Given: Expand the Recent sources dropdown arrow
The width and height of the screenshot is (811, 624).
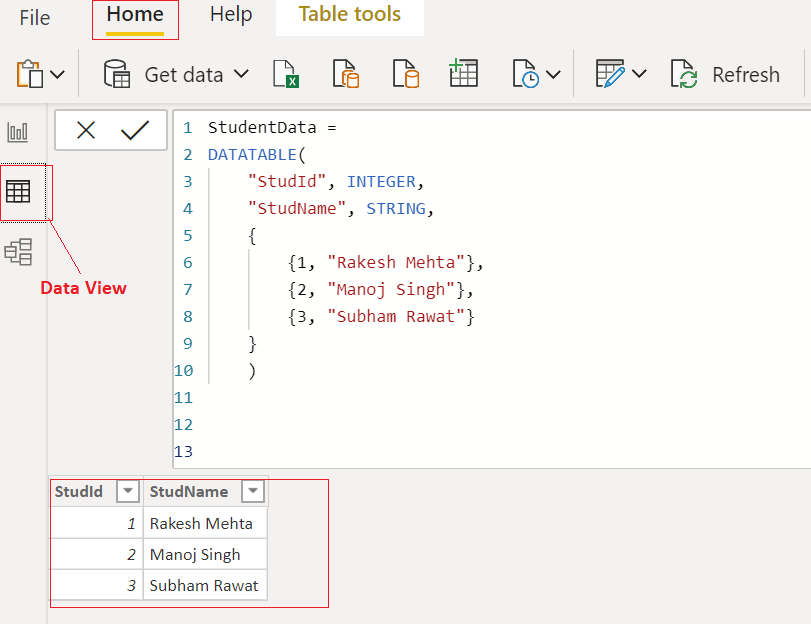Looking at the screenshot, I should pos(553,75).
